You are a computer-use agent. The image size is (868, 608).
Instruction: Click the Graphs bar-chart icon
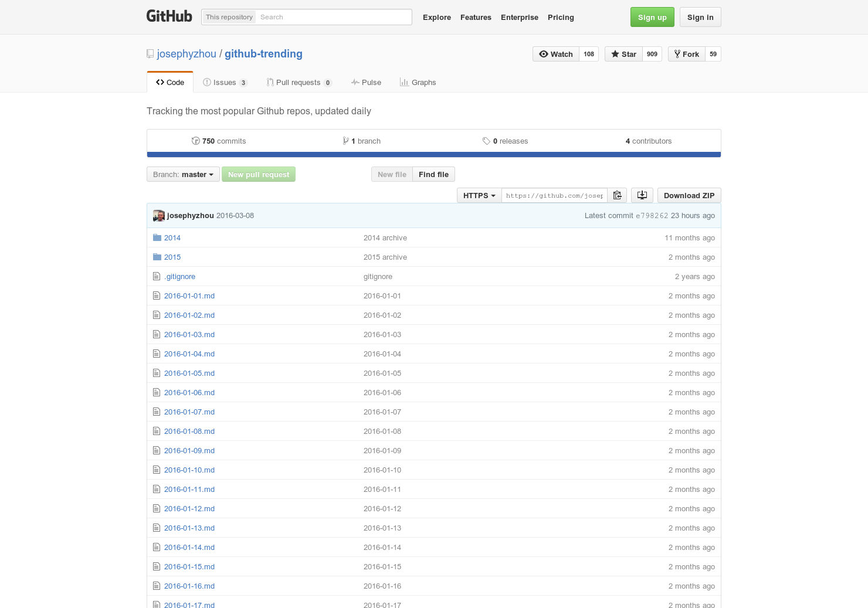(x=404, y=82)
